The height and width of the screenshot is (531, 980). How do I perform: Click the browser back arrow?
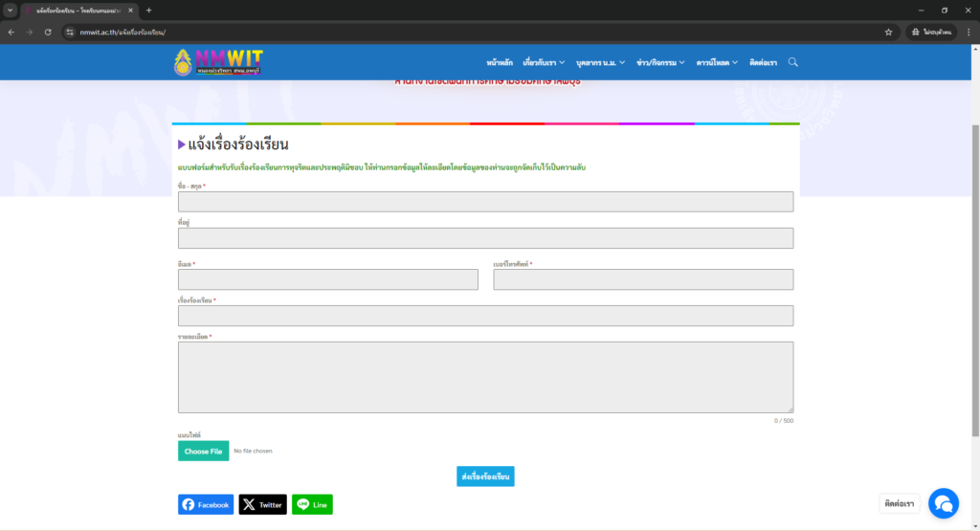pyautogui.click(x=11, y=32)
